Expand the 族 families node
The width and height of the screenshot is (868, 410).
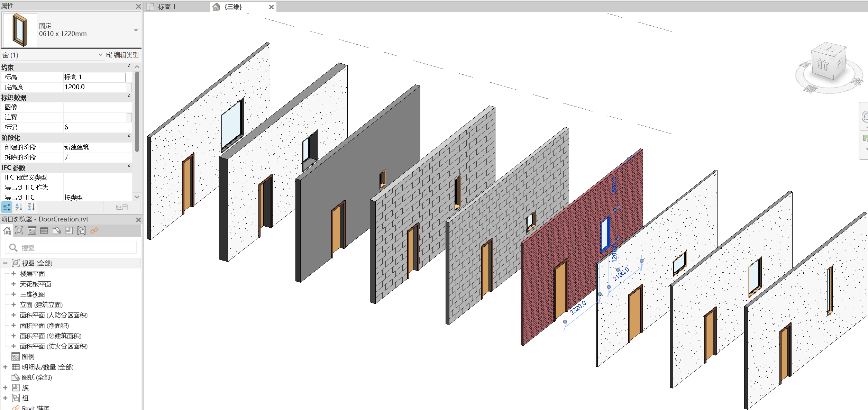[5, 388]
